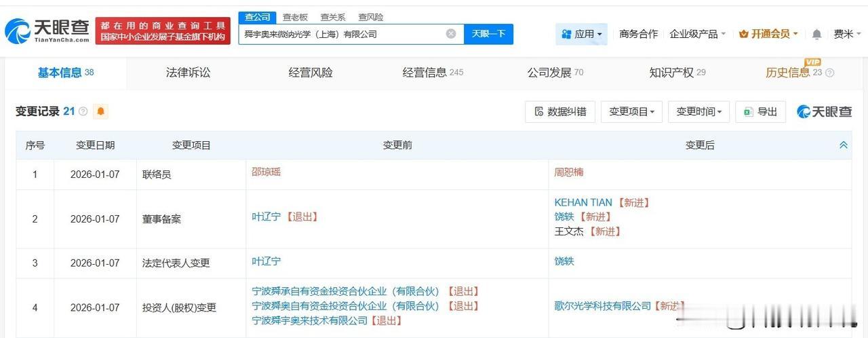Open the 开通会员 dropdown

[768, 34]
